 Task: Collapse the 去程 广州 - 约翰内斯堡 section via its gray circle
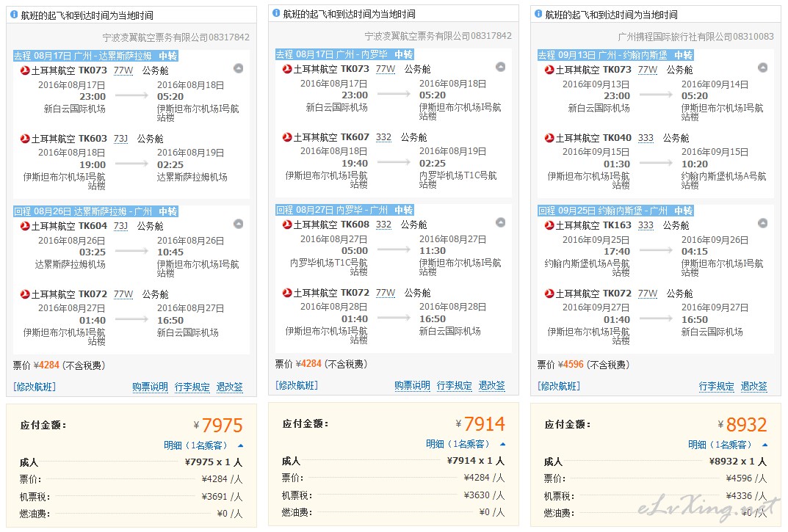coord(763,68)
